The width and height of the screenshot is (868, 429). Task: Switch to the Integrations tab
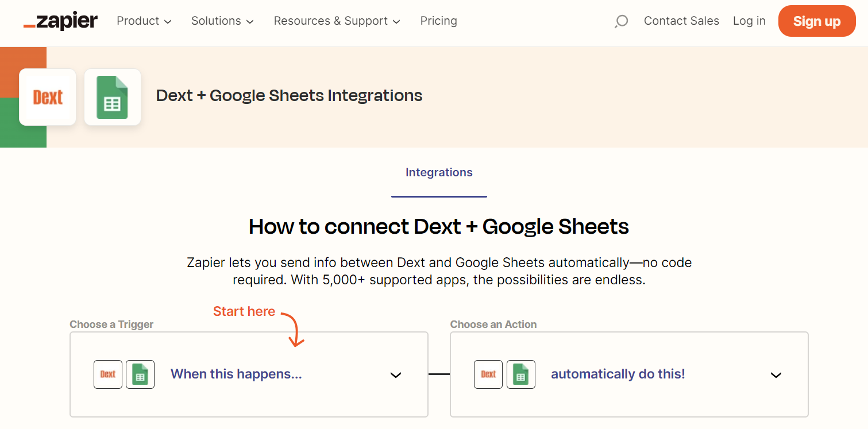point(439,173)
